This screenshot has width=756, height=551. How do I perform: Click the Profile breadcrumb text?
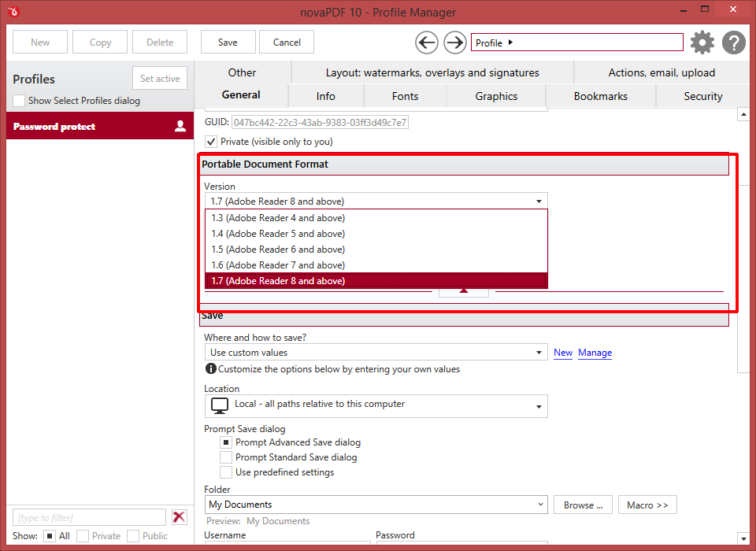click(488, 43)
